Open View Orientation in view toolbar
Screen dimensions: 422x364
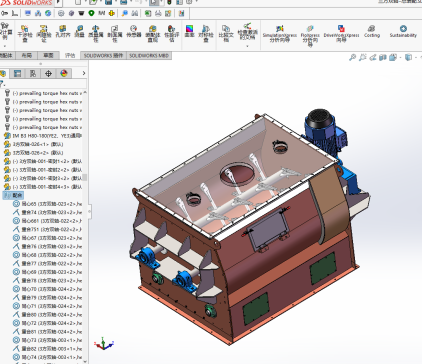(393, 57)
